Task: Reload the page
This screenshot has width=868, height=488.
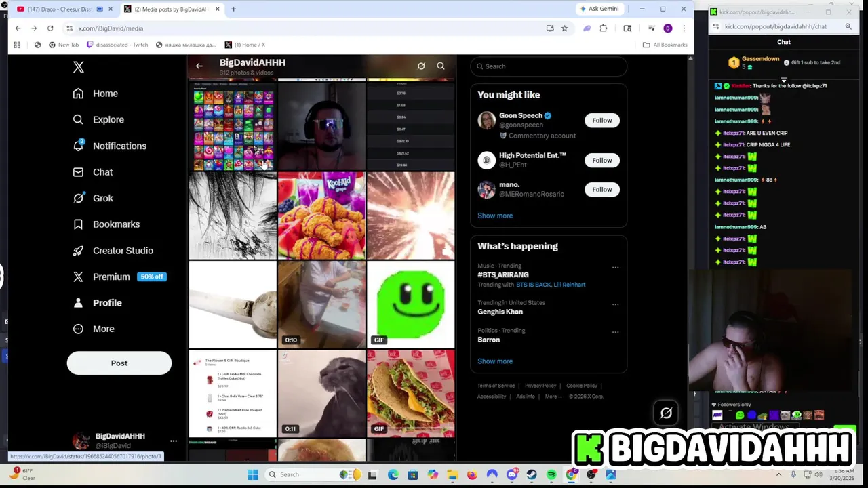Action: (x=50, y=28)
